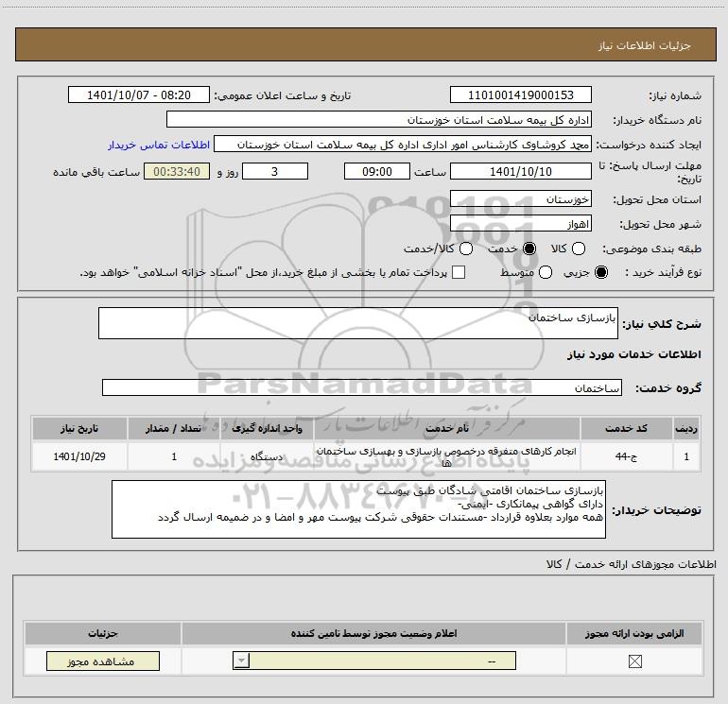The height and width of the screenshot is (704, 728).
Task: Click the need number field 1101001419000153
Action: tap(520, 94)
